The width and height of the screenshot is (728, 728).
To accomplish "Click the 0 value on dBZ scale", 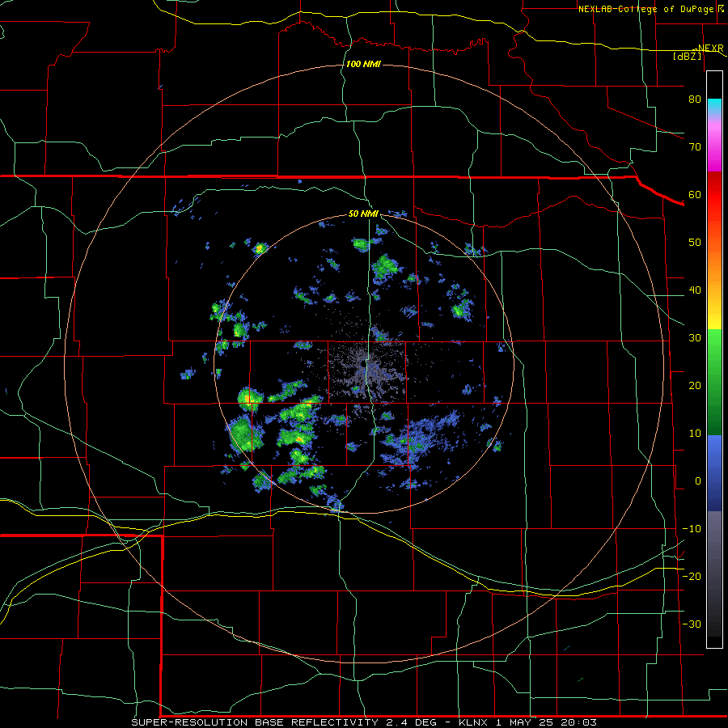I will click(698, 481).
